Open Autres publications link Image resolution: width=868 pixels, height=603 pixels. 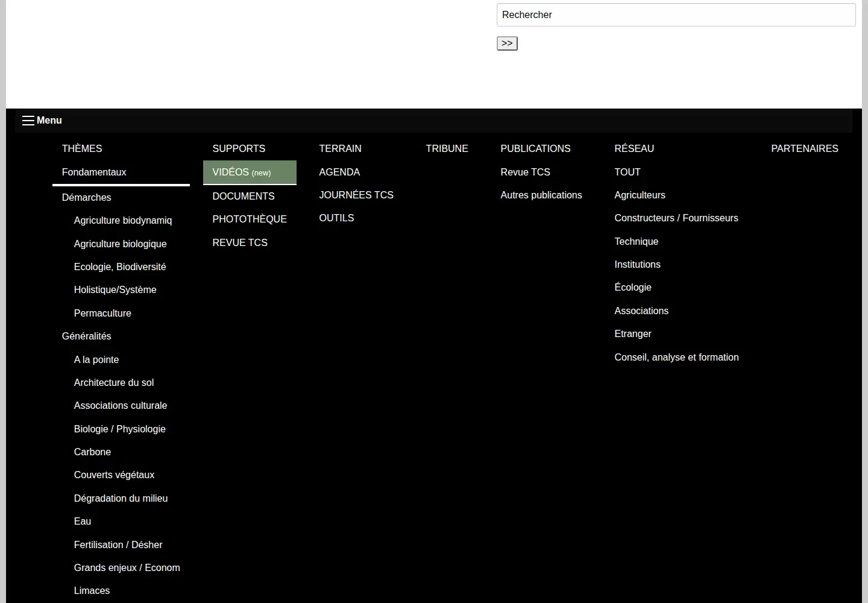coord(541,195)
